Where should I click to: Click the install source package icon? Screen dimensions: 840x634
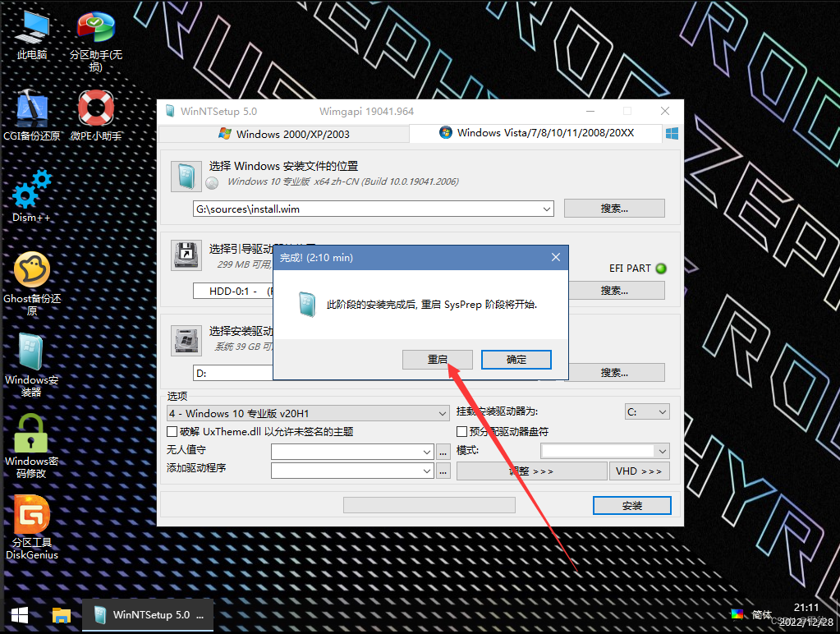tap(186, 176)
